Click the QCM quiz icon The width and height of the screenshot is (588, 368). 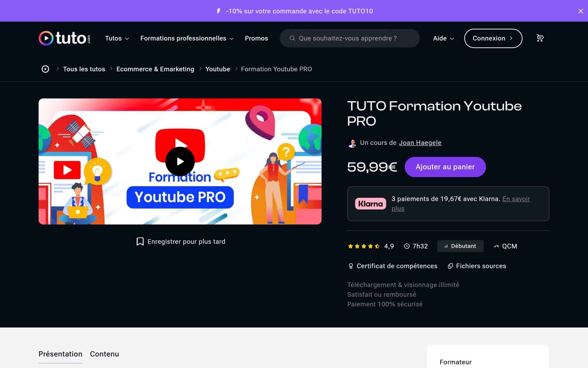pyautogui.click(x=496, y=246)
